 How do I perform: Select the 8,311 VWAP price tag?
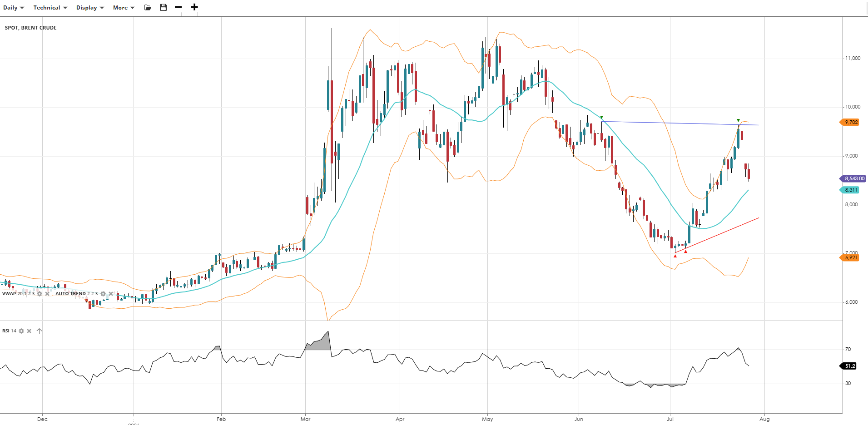[x=849, y=190]
